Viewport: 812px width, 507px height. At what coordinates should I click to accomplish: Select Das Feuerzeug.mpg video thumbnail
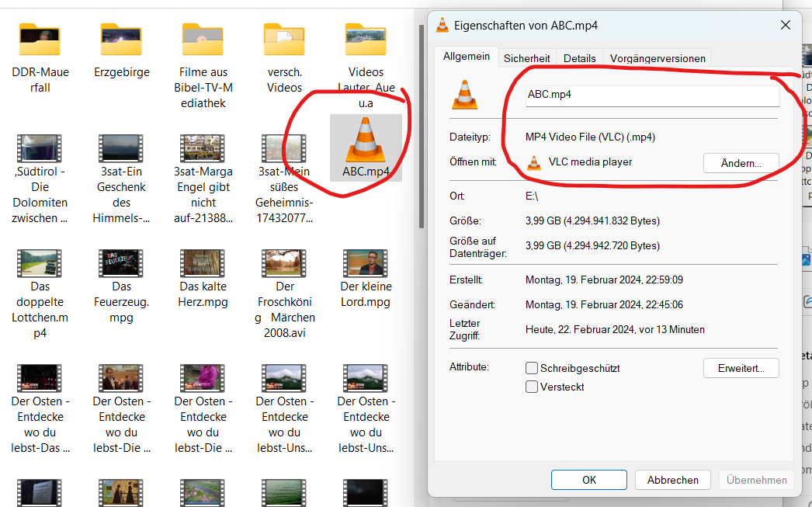point(121,264)
